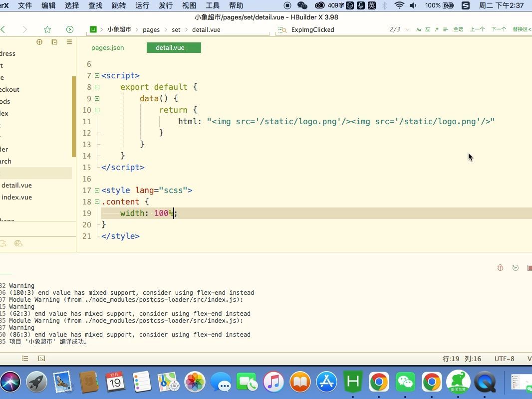Open Photos app from the Dock
The image size is (532, 399).
195,382
